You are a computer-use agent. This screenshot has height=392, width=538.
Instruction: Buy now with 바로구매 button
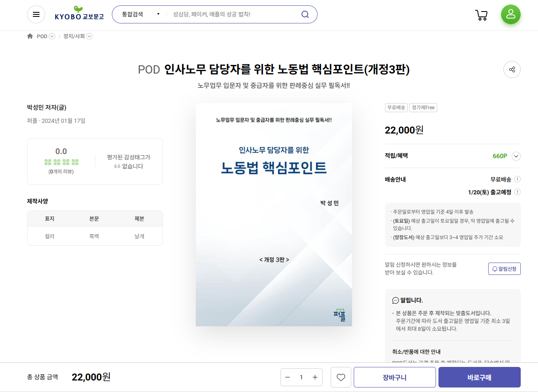[x=479, y=377]
